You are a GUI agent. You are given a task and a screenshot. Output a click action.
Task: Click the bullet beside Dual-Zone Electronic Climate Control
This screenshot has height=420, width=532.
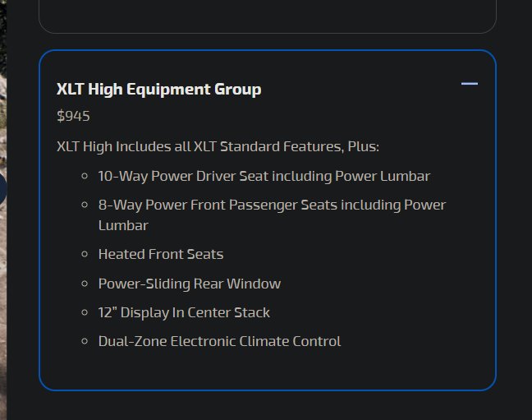(85, 341)
